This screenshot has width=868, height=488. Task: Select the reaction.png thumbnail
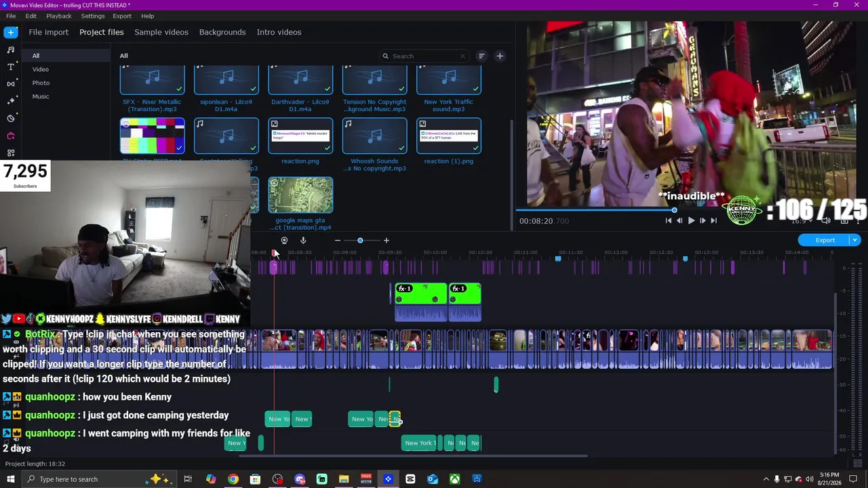pos(300,136)
